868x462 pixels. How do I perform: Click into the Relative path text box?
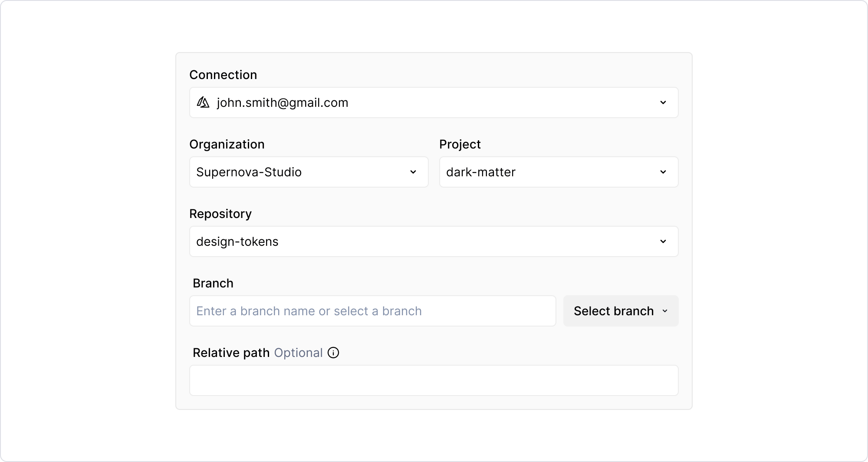click(433, 380)
